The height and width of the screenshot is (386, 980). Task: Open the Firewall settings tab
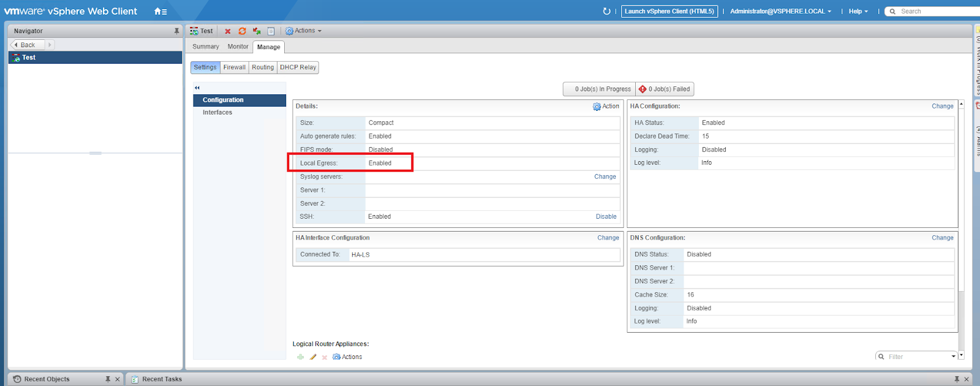point(234,67)
